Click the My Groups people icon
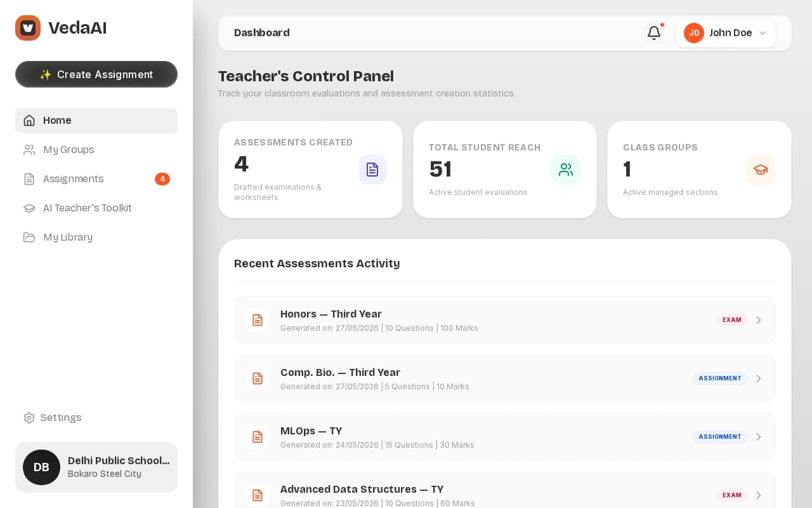Viewport: 812px width, 508px height. tap(29, 150)
